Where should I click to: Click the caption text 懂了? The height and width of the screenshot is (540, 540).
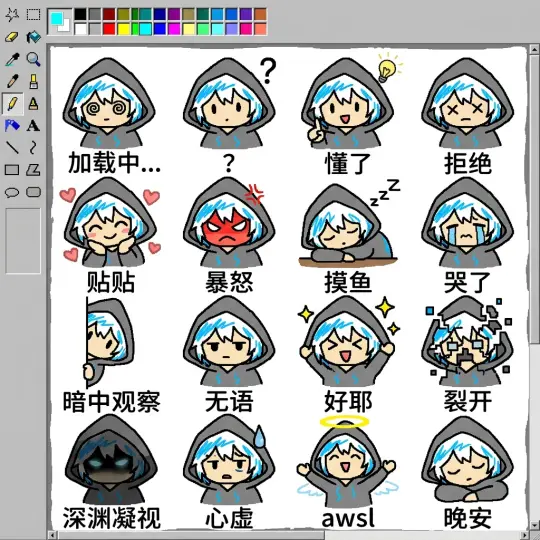[x=348, y=164]
